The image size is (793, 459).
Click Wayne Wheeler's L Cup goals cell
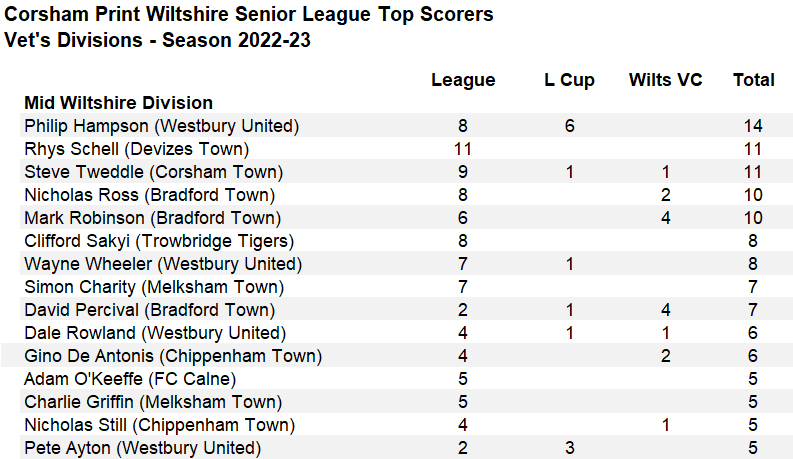(569, 264)
